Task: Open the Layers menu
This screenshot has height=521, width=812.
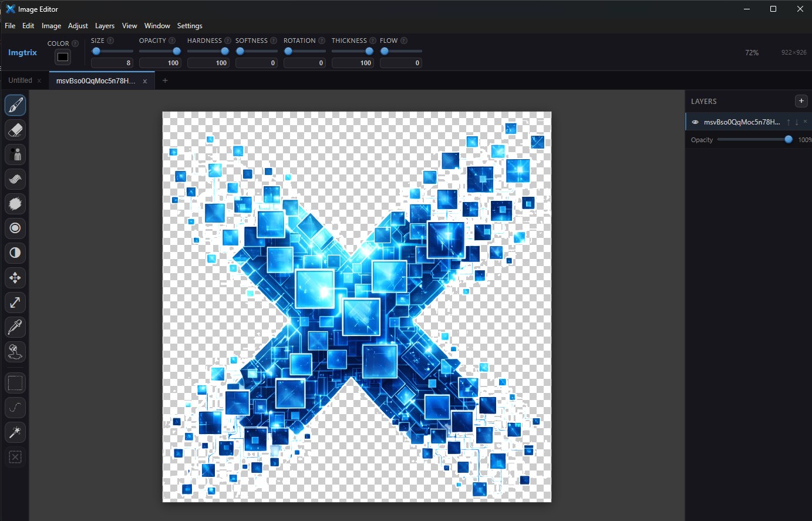Action: 105,26
